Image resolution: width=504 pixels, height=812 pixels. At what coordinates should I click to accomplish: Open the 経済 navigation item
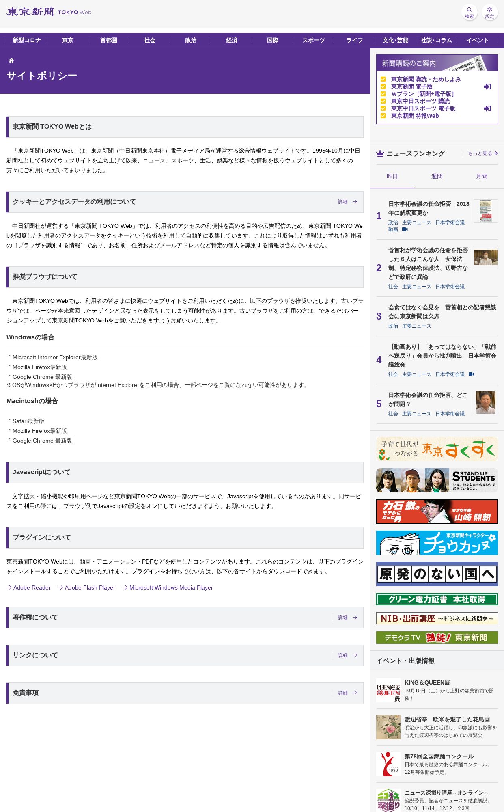232,40
